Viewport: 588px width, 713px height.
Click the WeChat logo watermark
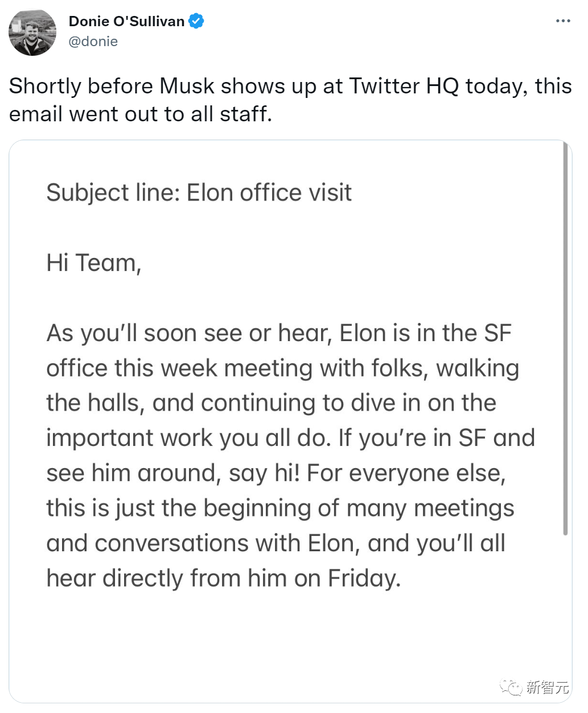click(x=510, y=687)
